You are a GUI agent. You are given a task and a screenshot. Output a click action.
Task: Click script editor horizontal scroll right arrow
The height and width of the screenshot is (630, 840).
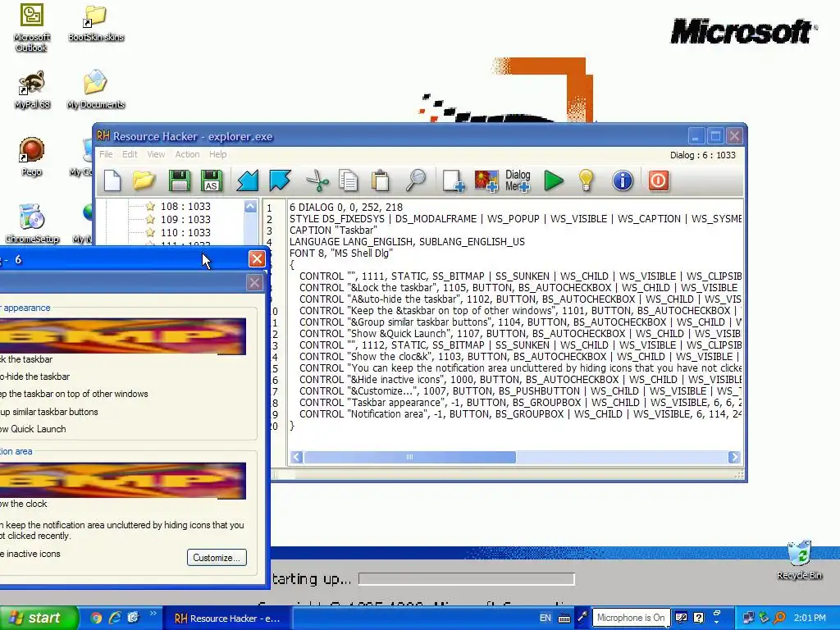(x=733, y=457)
